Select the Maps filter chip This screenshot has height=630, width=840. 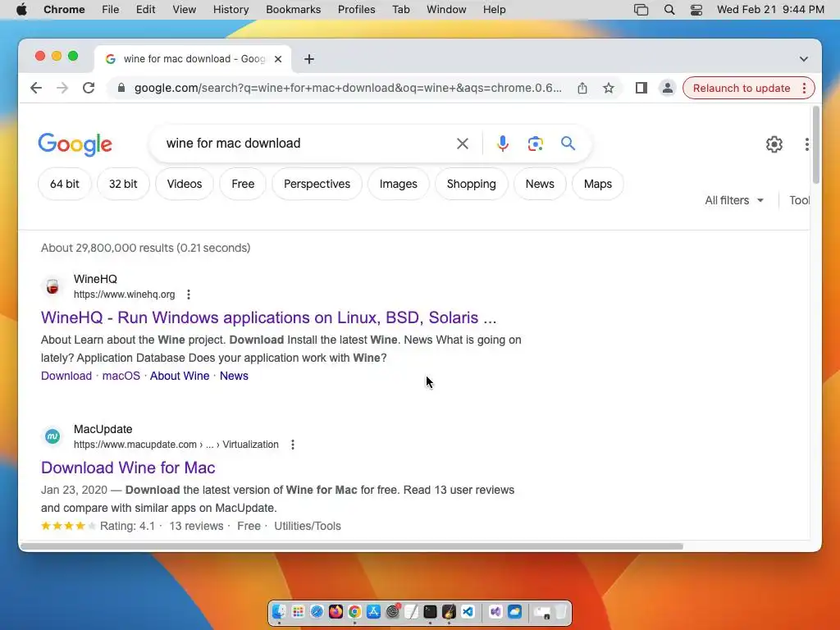(x=598, y=184)
